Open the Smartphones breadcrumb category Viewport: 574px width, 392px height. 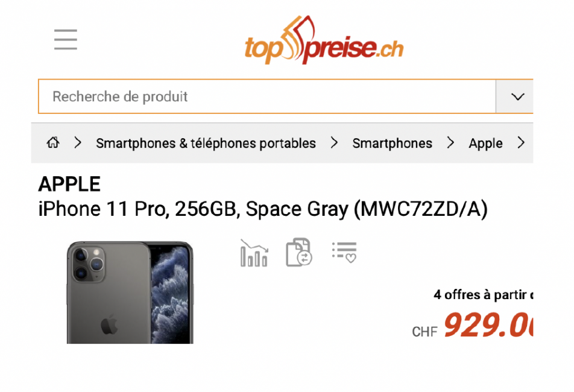coord(392,143)
